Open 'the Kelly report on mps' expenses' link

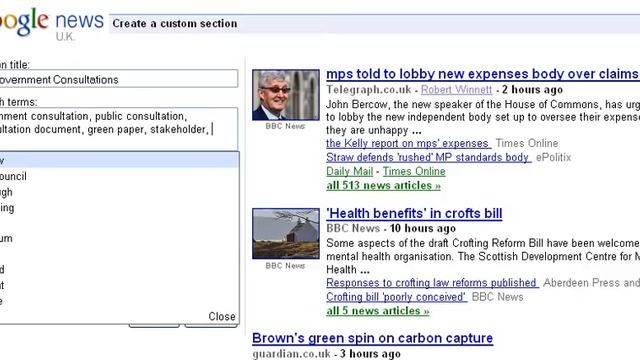tap(408, 143)
